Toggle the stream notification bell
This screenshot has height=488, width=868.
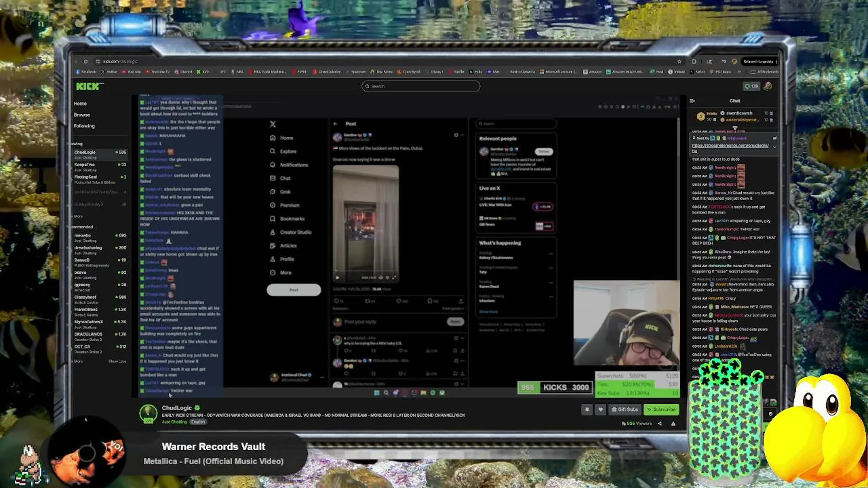tap(587, 409)
